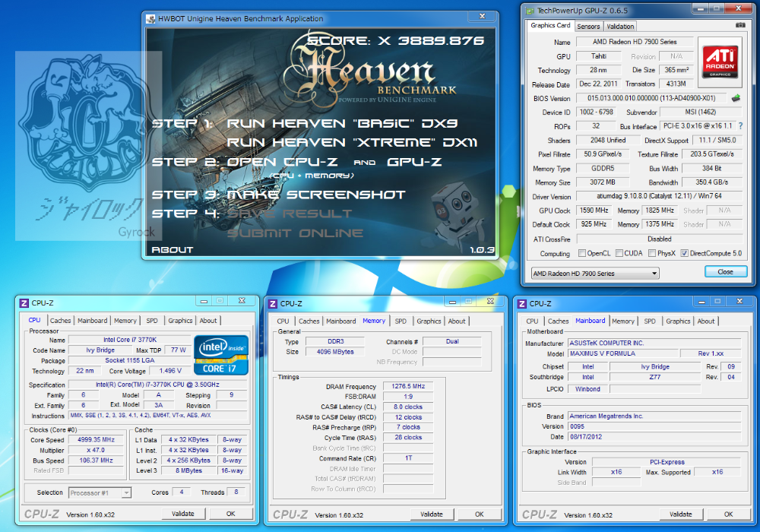Image resolution: width=760 pixels, height=532 pixels.
Task: Select the Graphics Card tab in GPU-Z
Action: 550,25
